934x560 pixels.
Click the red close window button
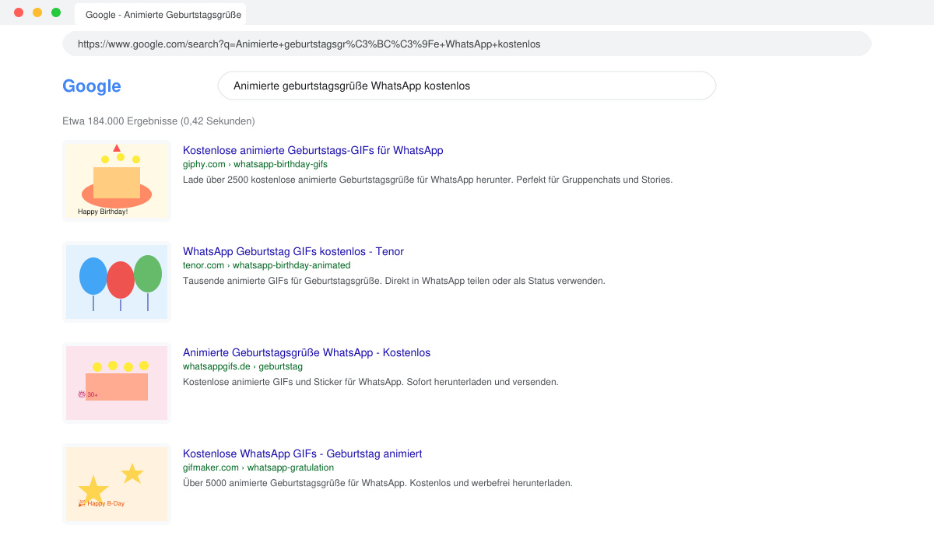[19, 12]
